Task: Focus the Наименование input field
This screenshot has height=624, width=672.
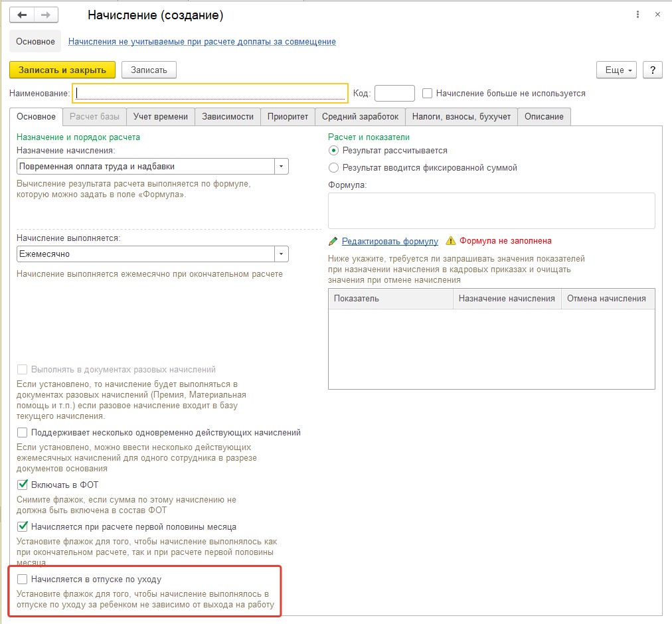Action: pyautogui.click(x=210, y=93)
